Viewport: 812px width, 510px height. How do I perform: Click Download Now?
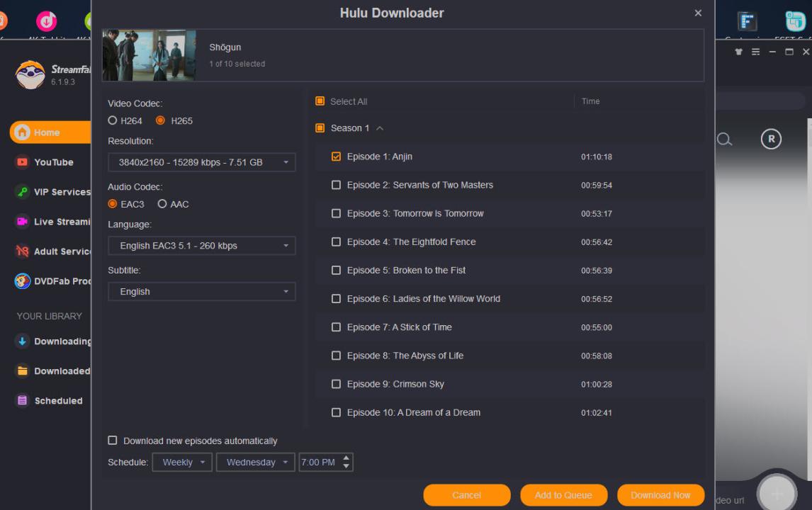tap(660, 495)
